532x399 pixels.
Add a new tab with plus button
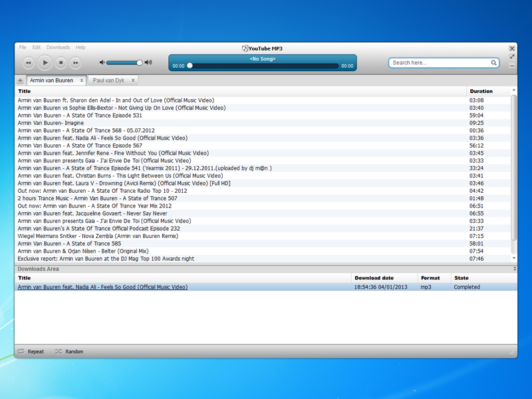(21, 80)
